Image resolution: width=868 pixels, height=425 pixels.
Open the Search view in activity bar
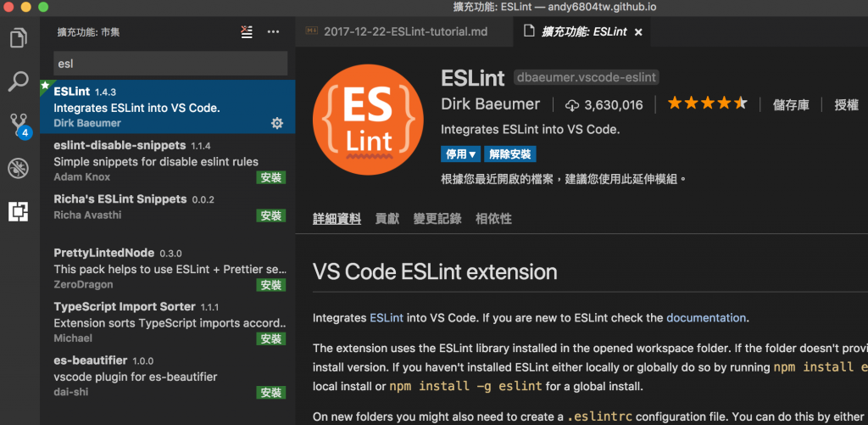19,81
